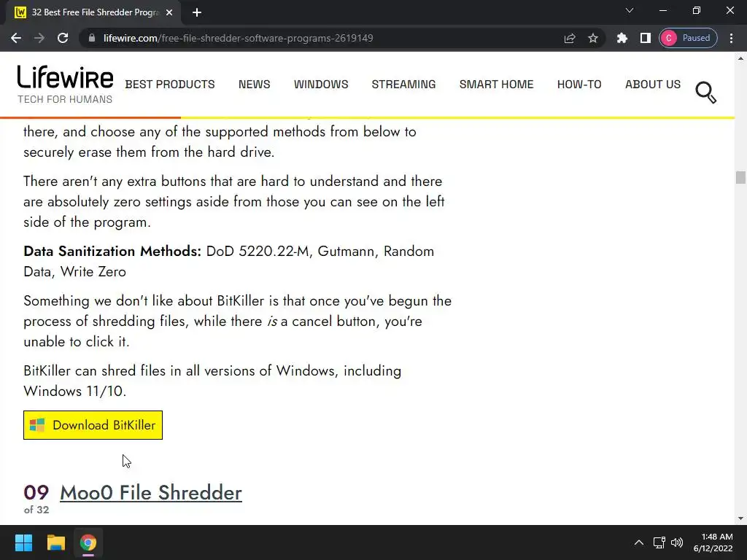Click the 'TECH FOR HUMANS' tagline
Viewport: 747px width, 560px height.
pyautogui.click(x=65, y=99)
